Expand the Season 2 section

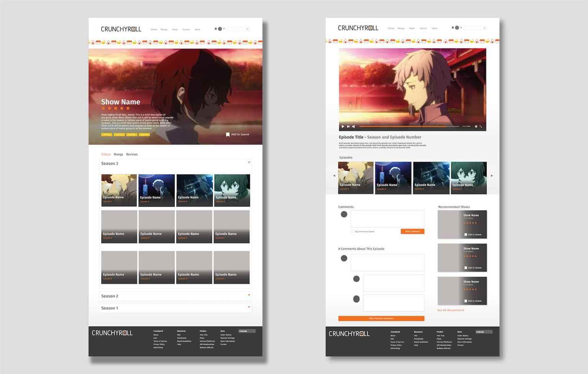(x=176, y=296)
